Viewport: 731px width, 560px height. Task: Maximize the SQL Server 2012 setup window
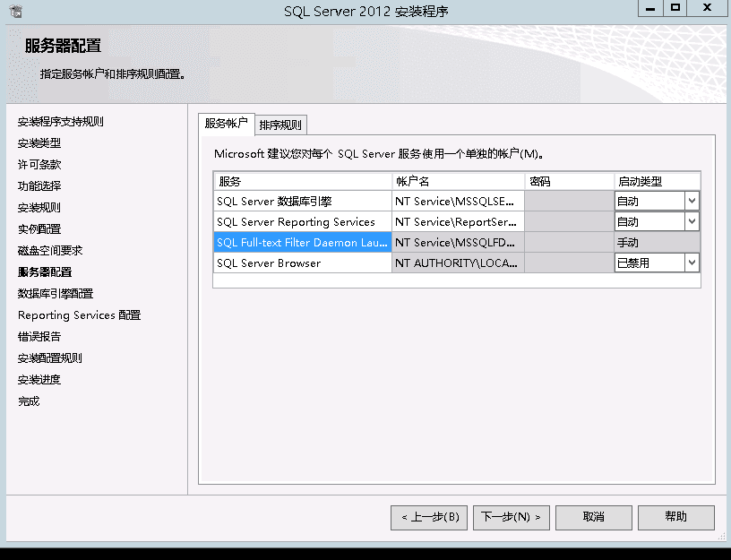point(675,8)
